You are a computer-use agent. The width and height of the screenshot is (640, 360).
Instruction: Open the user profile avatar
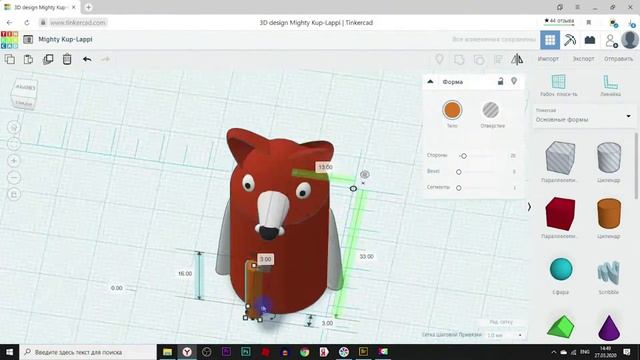630,40
